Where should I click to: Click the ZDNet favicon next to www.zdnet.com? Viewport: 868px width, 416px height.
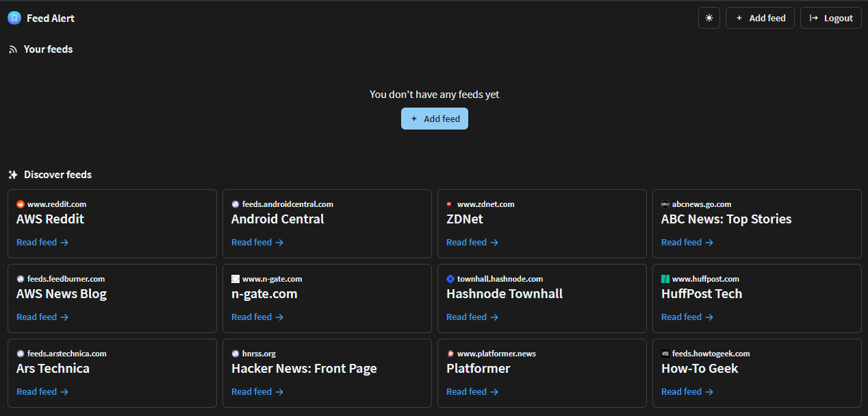pos(450,204)
